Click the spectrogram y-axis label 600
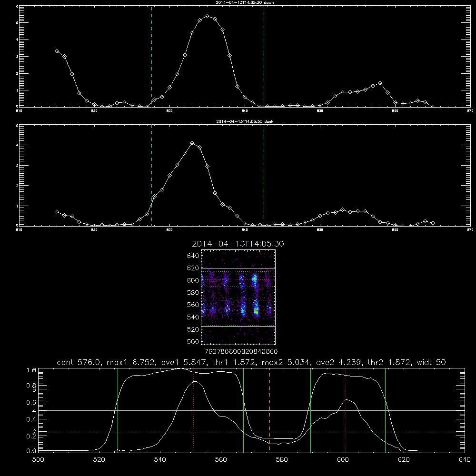This screenshot has width=476, height=476. pyautogui.click(x=193, y=280)
